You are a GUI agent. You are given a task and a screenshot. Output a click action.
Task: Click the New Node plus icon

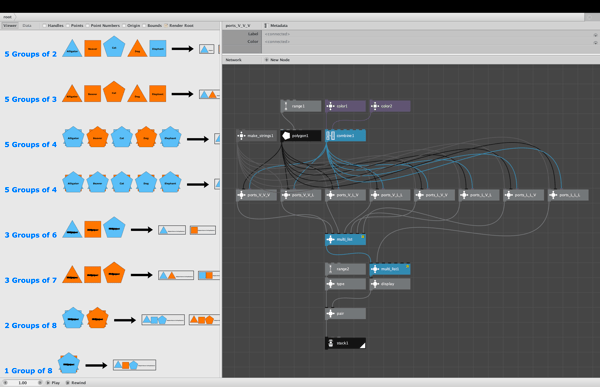[x=266, y=60]
